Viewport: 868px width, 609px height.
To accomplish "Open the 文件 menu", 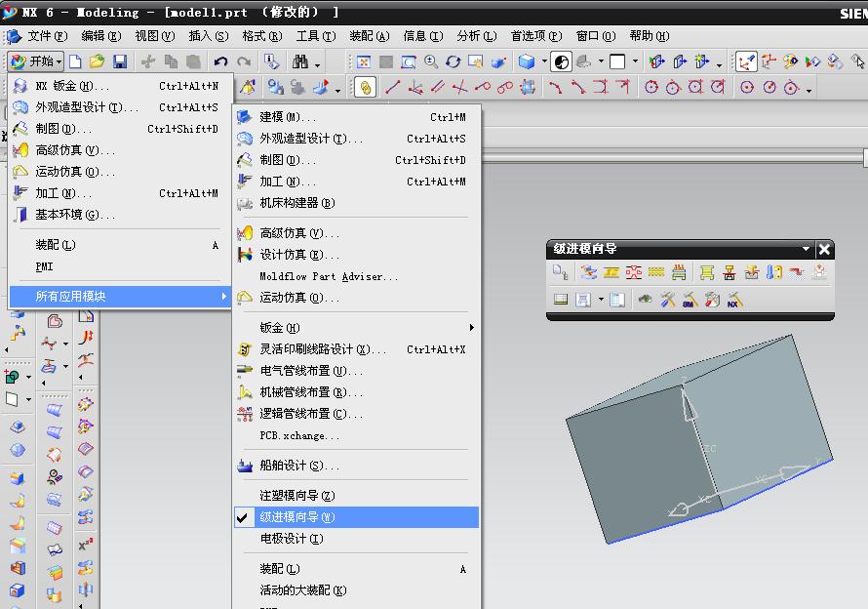I will tap(47, 36).
